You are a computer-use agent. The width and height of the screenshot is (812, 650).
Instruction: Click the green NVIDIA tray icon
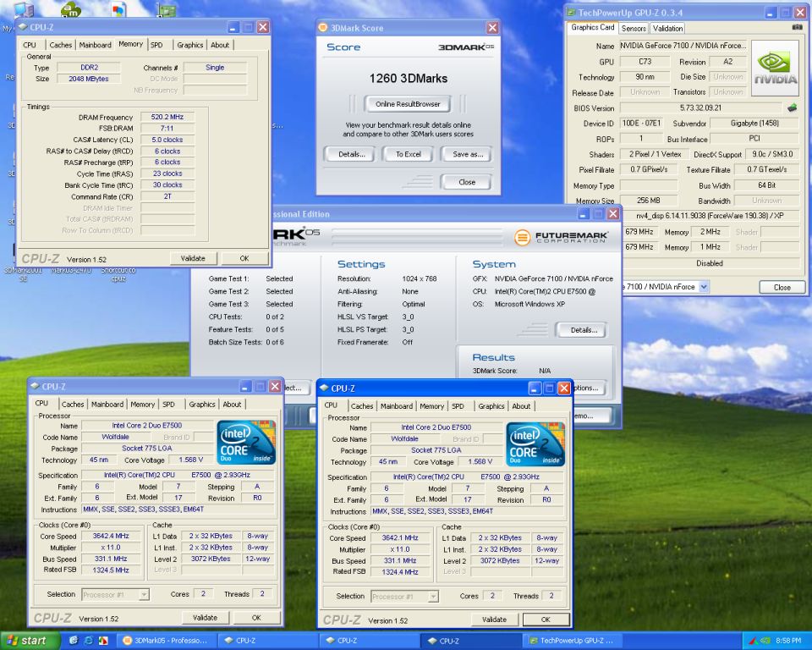[x=766, y=642]
